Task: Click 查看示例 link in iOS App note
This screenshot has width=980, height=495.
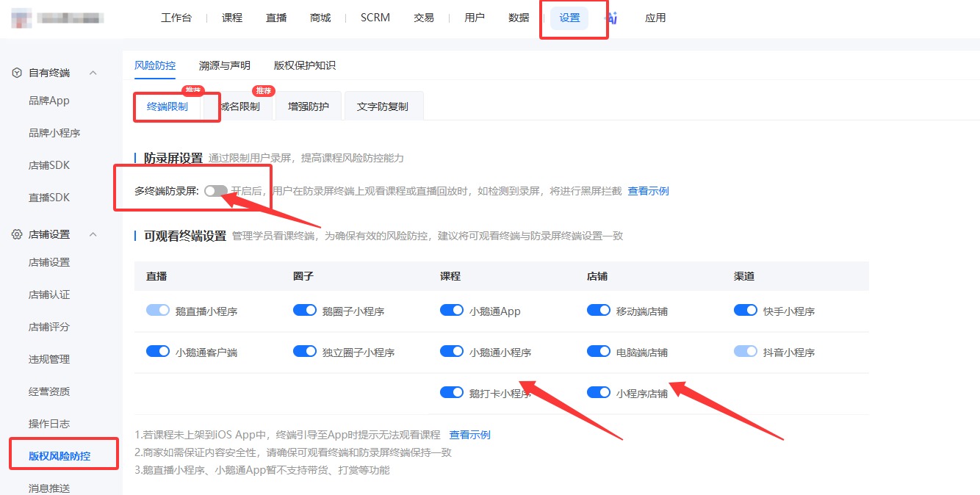Action: click(470, 435)
